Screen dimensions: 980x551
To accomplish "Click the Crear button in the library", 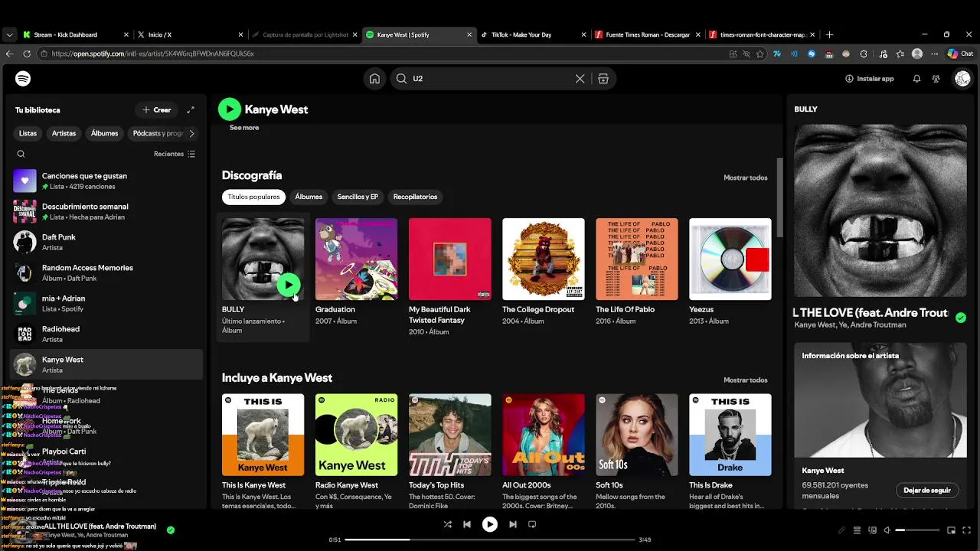I will point(157,110).
